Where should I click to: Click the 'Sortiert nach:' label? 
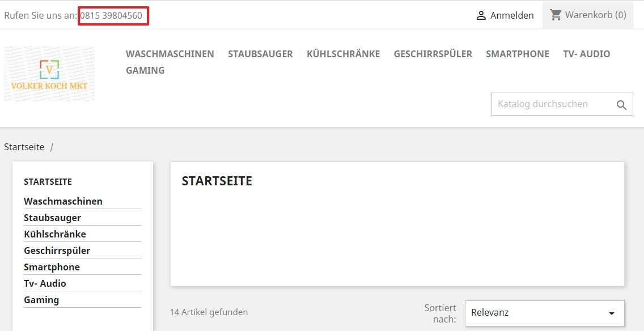pos(440,313)
